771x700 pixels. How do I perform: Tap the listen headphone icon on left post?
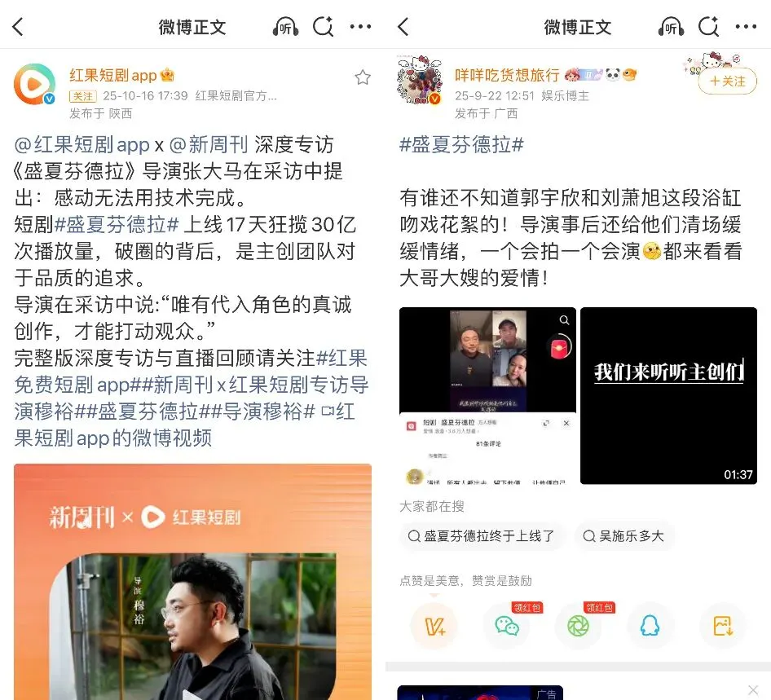click(286, 27)
